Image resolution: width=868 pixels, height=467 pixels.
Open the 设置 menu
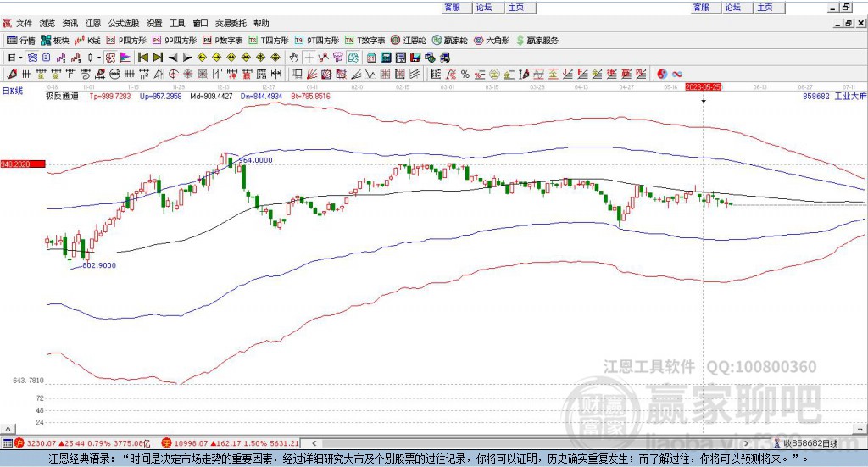(x=154, y=23)
